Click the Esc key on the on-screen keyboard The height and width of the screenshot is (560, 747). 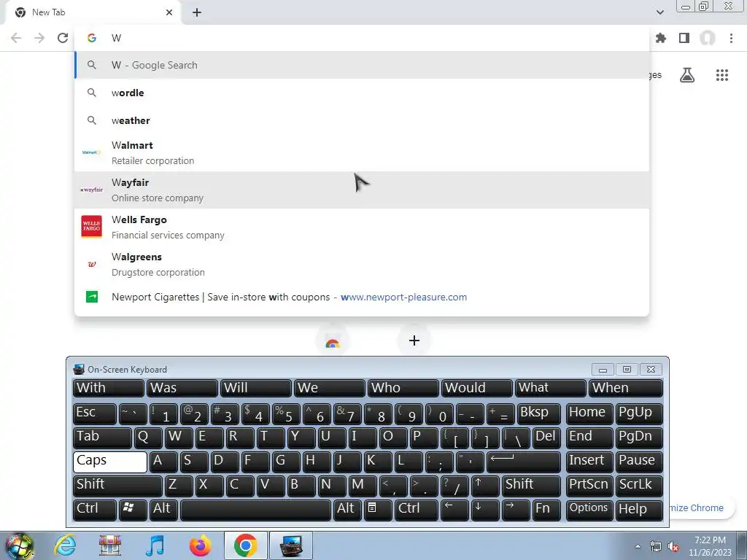click(x=95, y=413)
